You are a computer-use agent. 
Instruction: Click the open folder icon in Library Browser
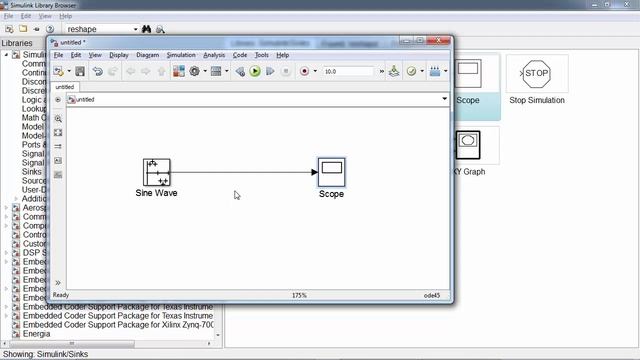[x=23, y=29]
